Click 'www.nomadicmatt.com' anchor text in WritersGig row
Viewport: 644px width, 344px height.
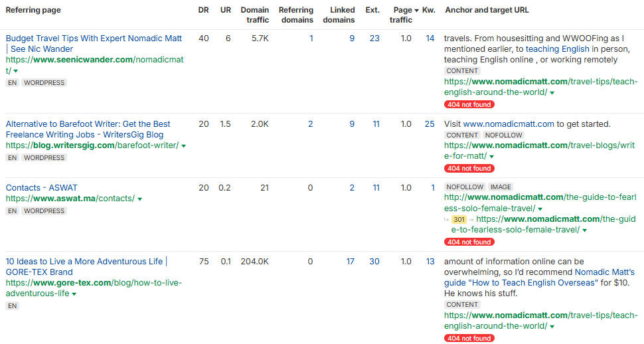(x=509, y=124)
